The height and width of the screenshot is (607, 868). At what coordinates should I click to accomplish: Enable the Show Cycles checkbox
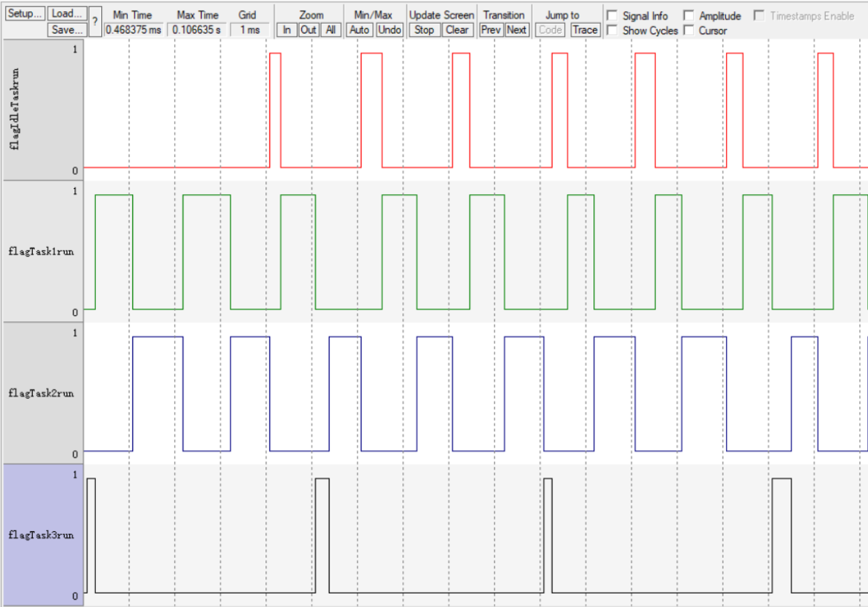[611, 30]
